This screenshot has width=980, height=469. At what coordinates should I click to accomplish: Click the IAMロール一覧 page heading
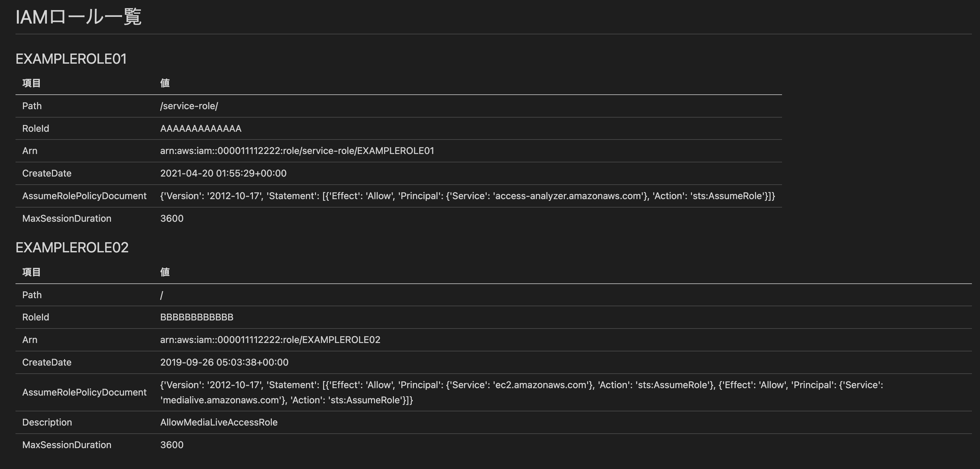(78, 17)
